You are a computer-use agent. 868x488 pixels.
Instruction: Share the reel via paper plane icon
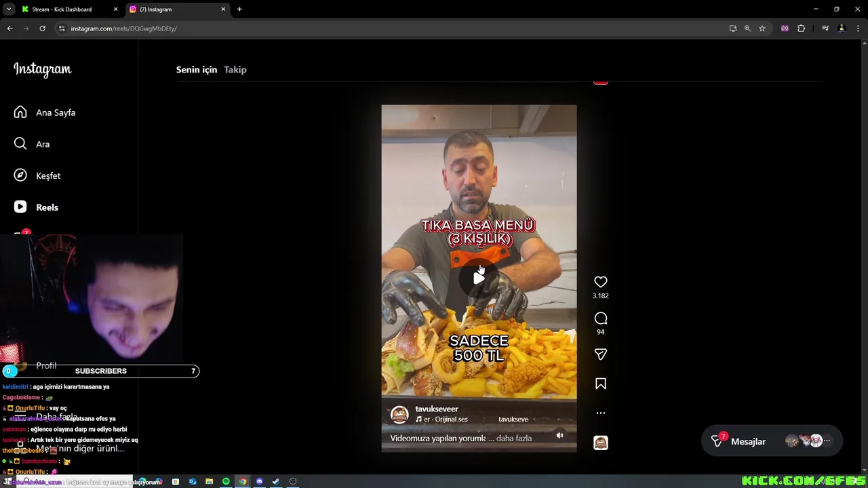click(600, 354)
